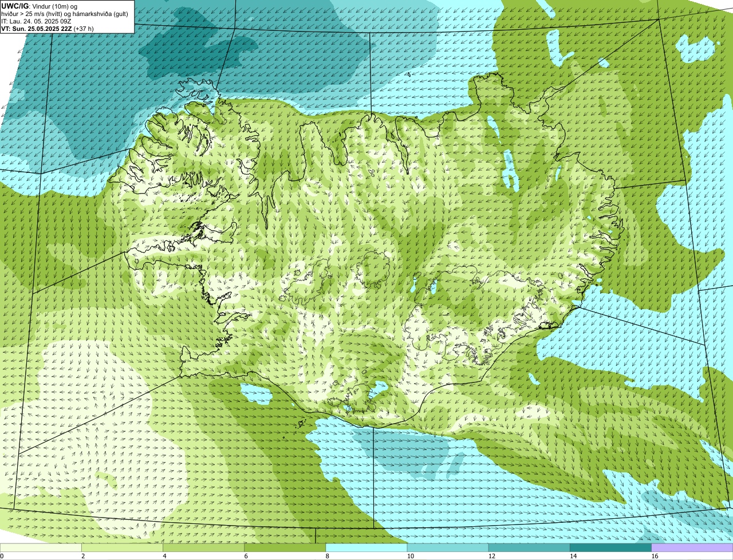This screenshot has width=733, height=560.
Task: Click the '14' label under the color scale
Action: (x=573, y=556)
